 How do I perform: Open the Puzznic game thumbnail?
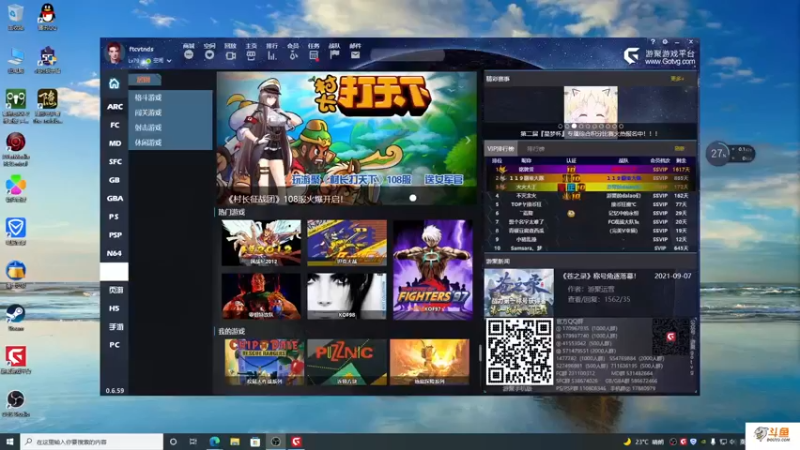347,362
